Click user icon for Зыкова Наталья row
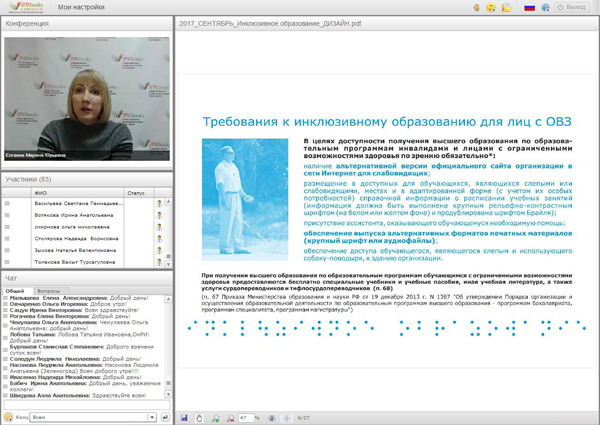 pyautogui.click(x=159, y=251)
